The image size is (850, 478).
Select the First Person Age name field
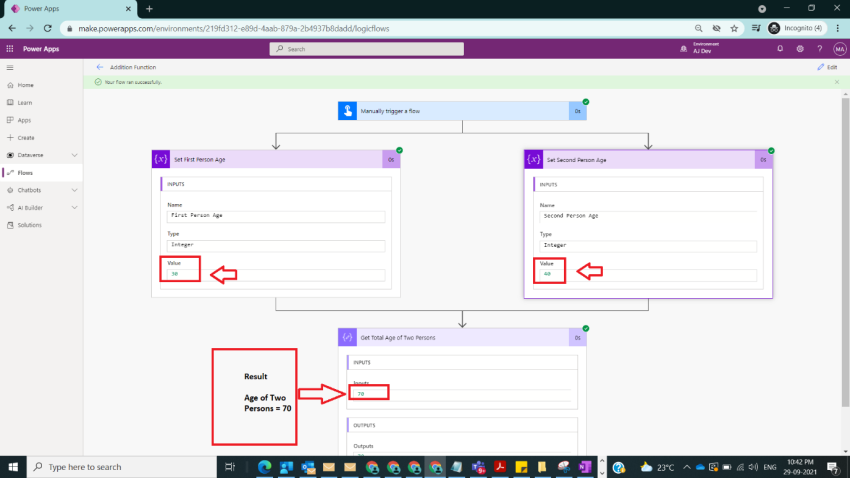276,216
